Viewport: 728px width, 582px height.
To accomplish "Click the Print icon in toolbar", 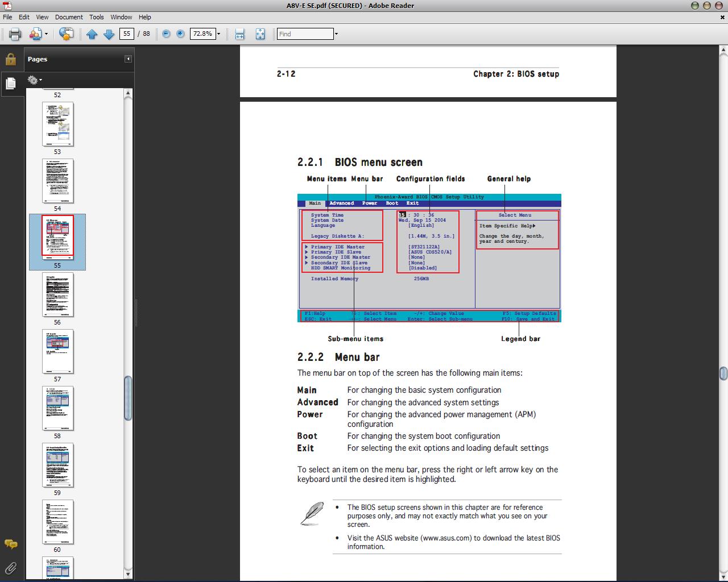I will click(x=15, y=34).
